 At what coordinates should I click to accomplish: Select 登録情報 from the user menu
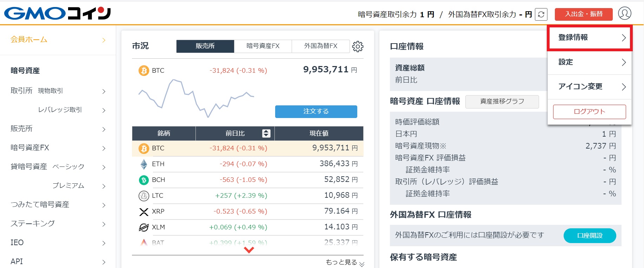tap(590, 38)
